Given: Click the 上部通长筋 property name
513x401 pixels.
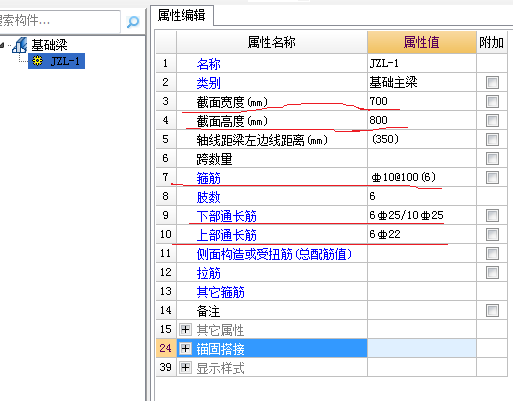Looking at the screenshot, I should (227, 235).
